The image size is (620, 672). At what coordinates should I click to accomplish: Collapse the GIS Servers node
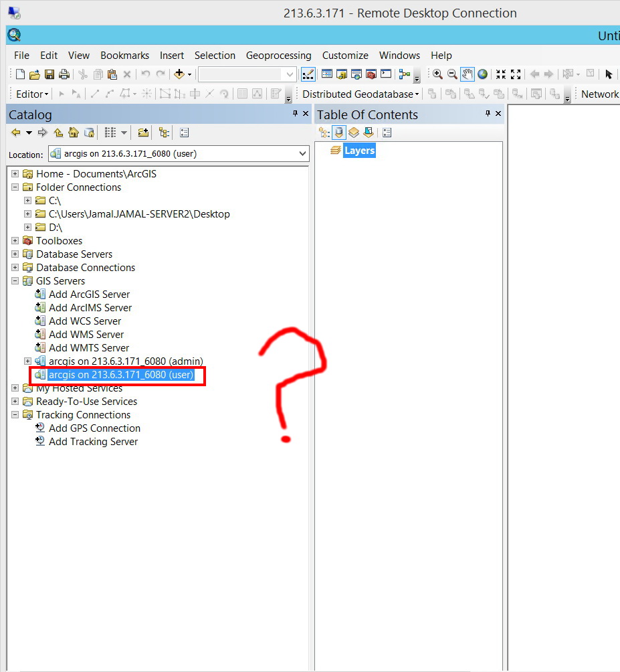15,280
